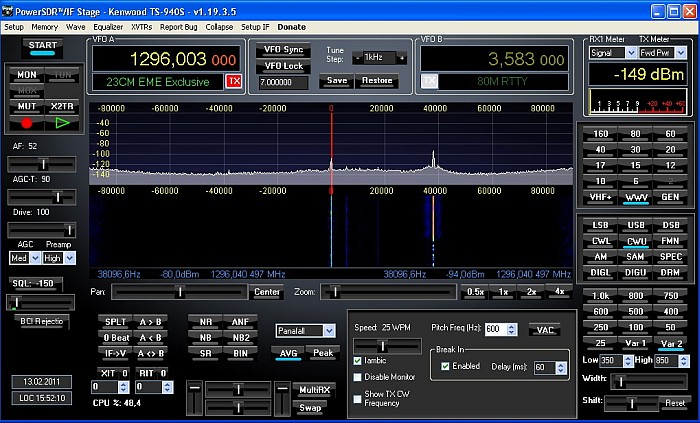Decrease tune step with minus button
The width and height of the screenshot is (700, 423).
point(357,58)
